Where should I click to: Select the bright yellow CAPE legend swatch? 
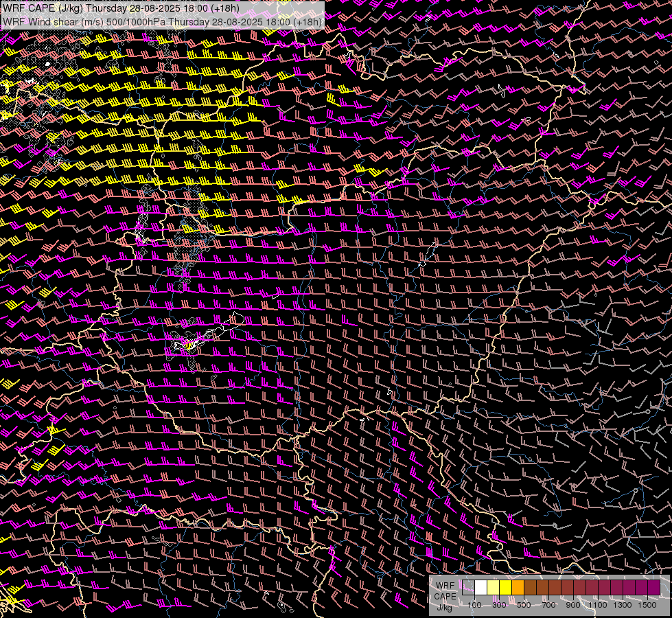click(x=505, y=587)
